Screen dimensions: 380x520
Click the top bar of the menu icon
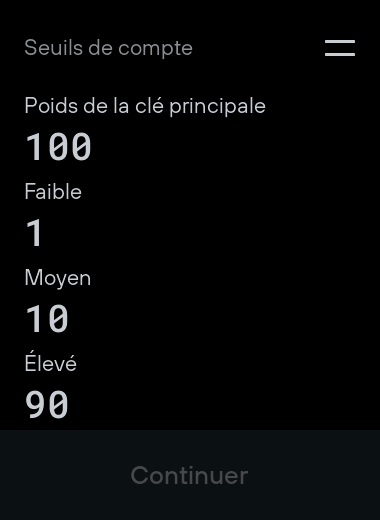point(340,41)
